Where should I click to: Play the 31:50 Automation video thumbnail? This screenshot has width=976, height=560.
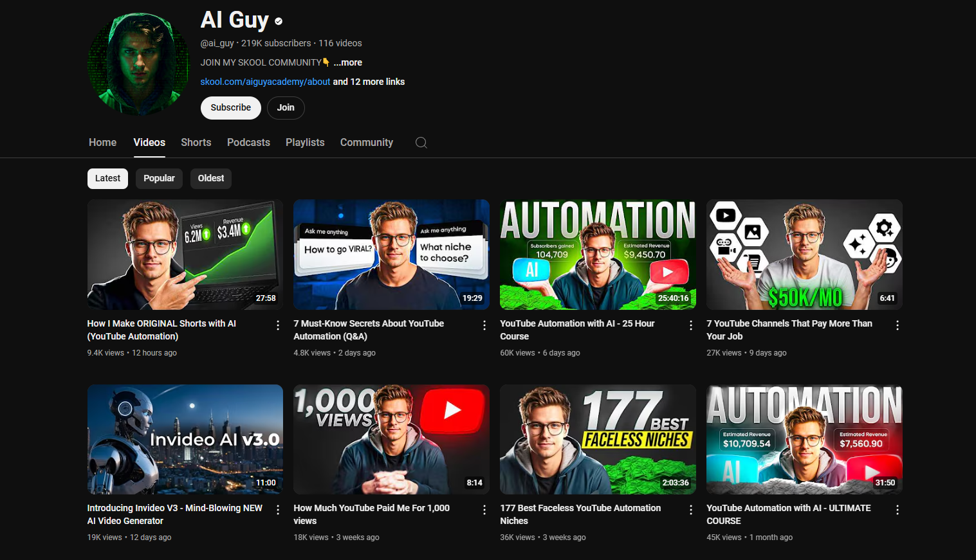(804, 439)
